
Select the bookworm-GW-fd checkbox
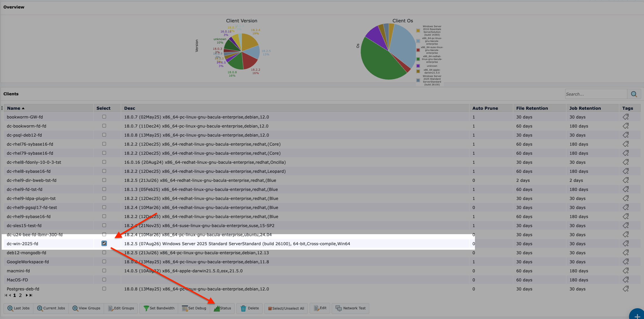pos(104,117)
